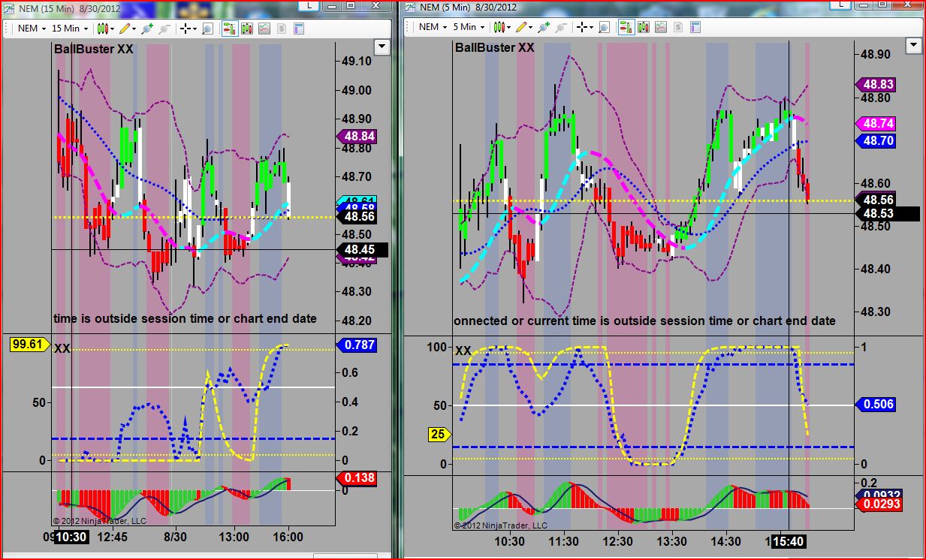Click the purple 48.84 price marker
The width and height of the screenshot is (926, 560).
pos(355,137)
